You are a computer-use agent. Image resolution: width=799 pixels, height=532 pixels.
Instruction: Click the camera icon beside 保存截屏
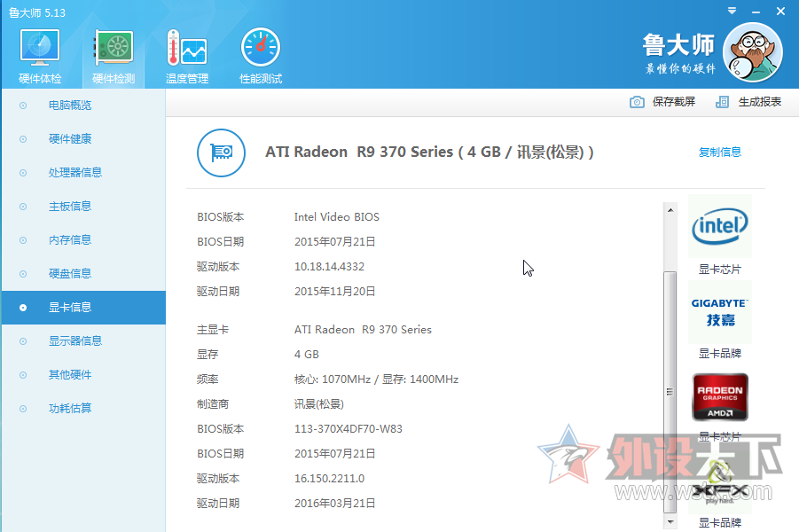point(637,102)
